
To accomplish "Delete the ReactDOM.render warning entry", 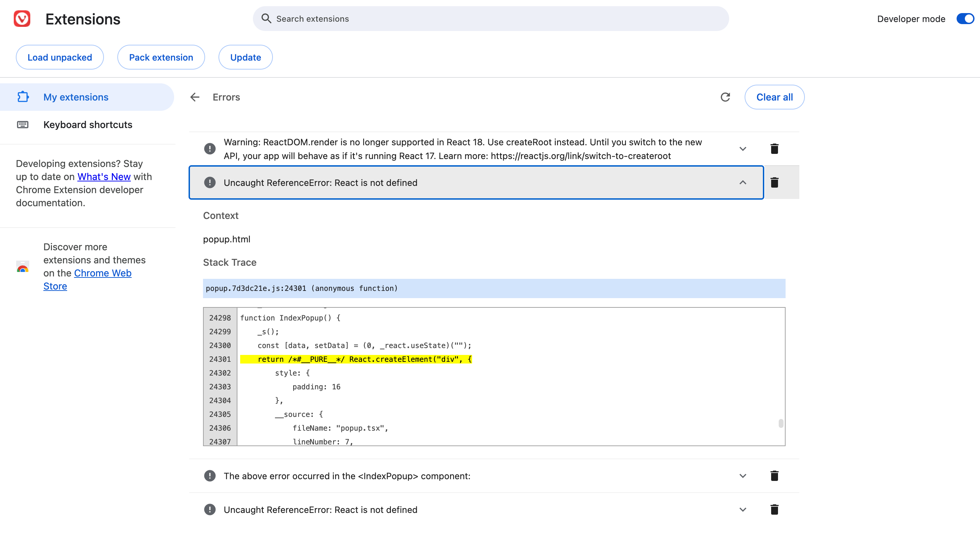I will 774,149.
